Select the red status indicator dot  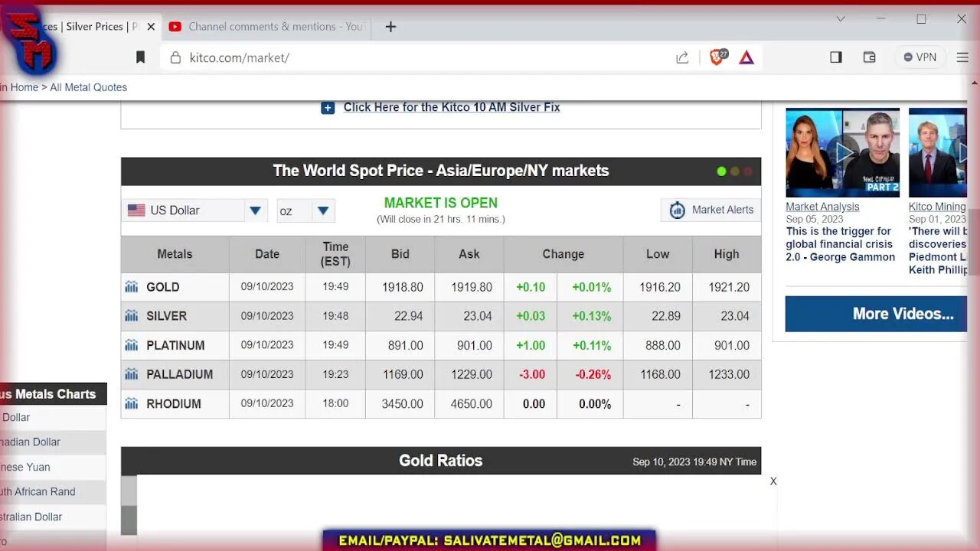pos(748,171)
